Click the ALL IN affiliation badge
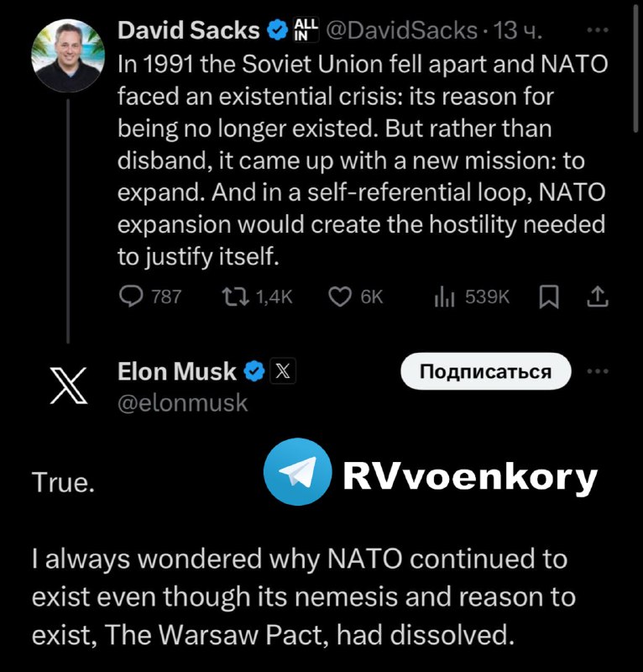Viewport: 643px width, 672px height. pyautogui.click(x=306, y=29)
